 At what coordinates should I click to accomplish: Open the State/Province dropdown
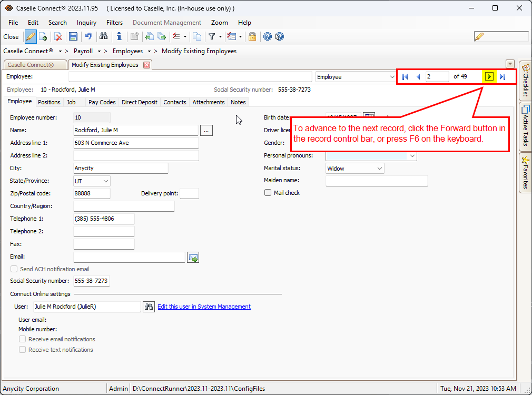[x=106, y=181]
